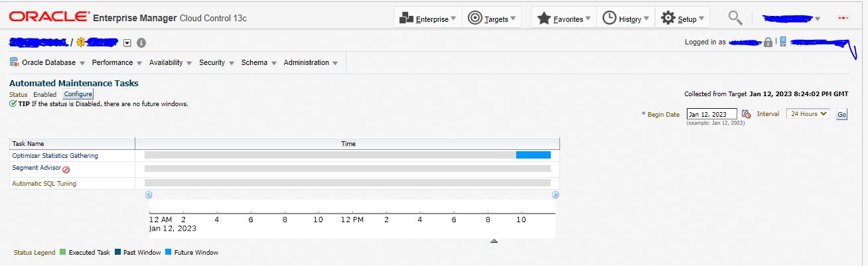Click the lock icon beside the username
868x266 pixels.
click(768, 42)
